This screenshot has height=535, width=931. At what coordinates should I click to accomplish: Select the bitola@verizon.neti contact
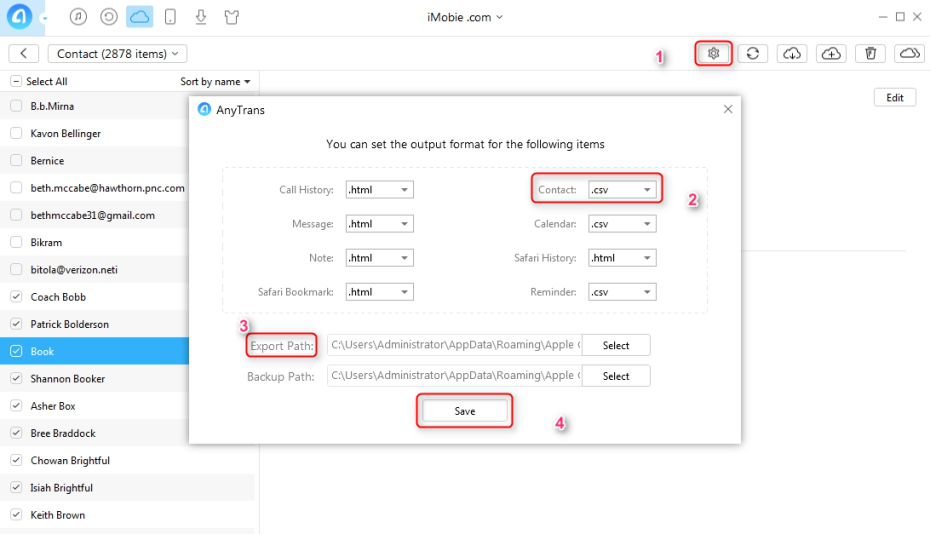click(94, 270)
